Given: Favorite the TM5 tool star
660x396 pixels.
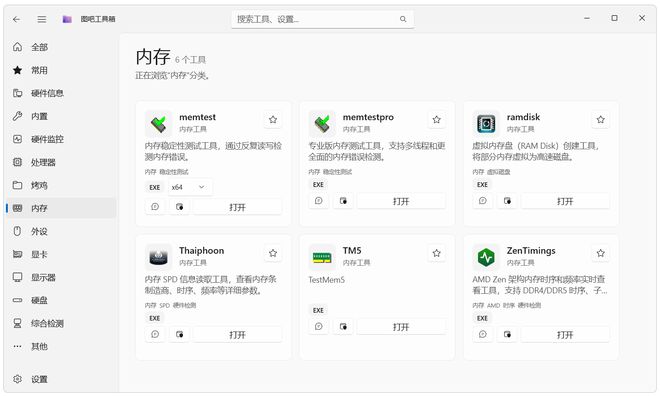Looking at the screenshot, I should click(436, 253).
